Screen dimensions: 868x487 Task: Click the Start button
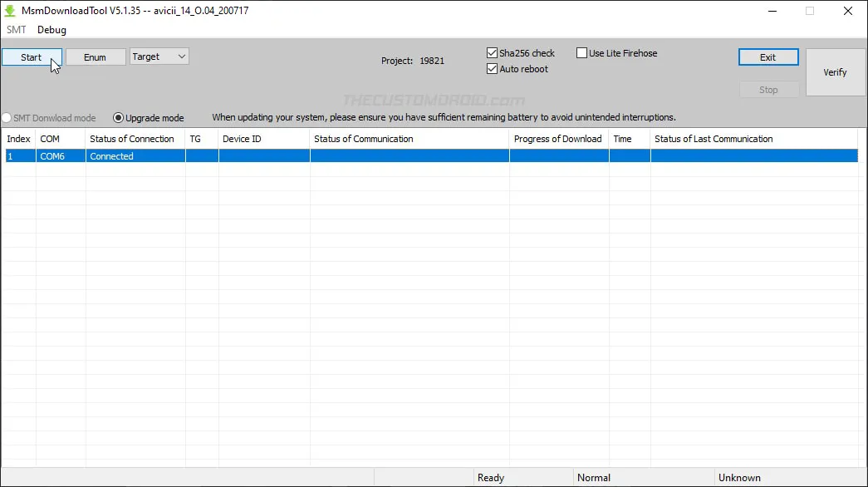click(x=32, y=57)
